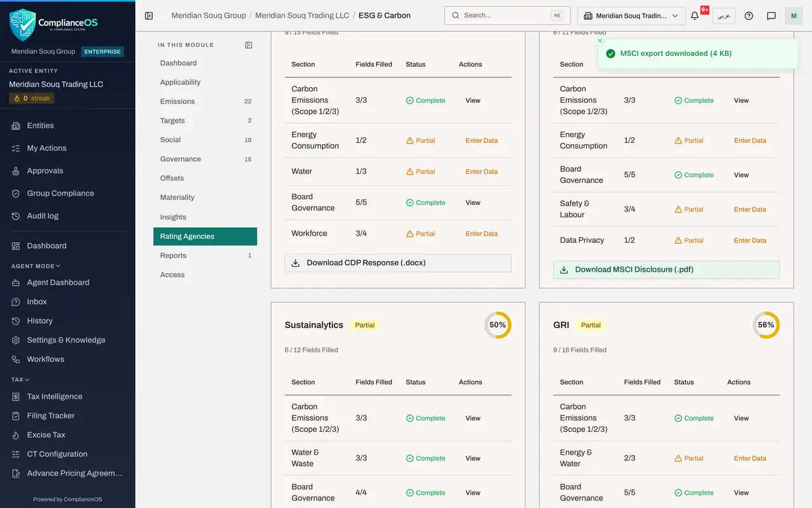
Task: Open the help question mark icon
Action: [749, 16]
